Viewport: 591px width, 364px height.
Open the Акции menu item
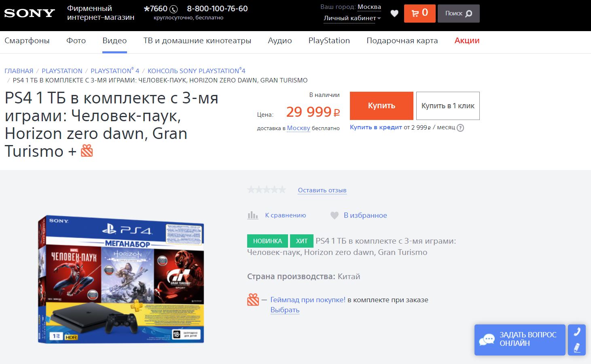(467, 40)
